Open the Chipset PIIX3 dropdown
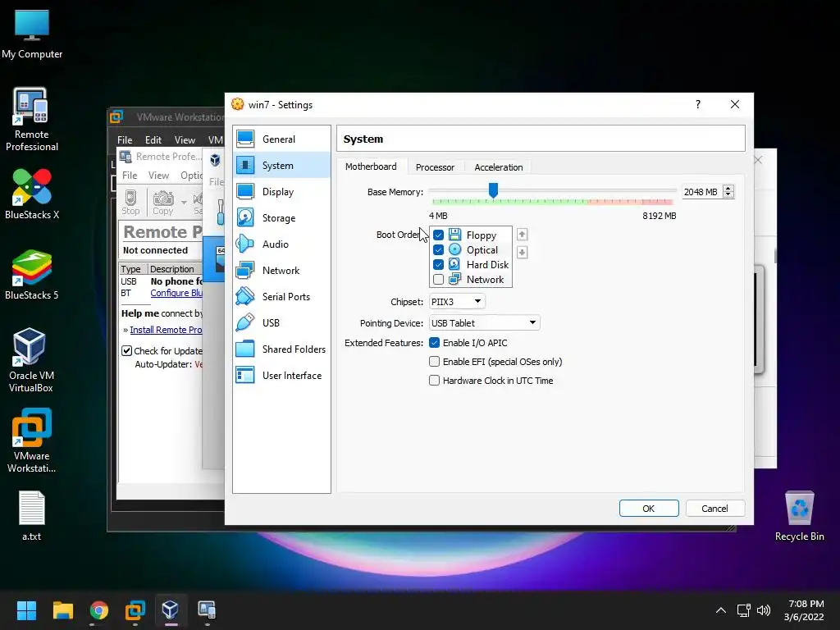 pos(456,302)
